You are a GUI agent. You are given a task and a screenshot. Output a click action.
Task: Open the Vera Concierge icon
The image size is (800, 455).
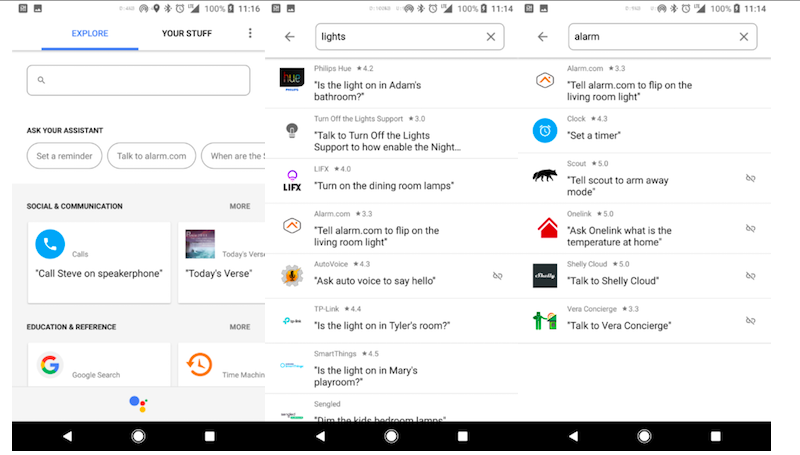pos(545,321)
